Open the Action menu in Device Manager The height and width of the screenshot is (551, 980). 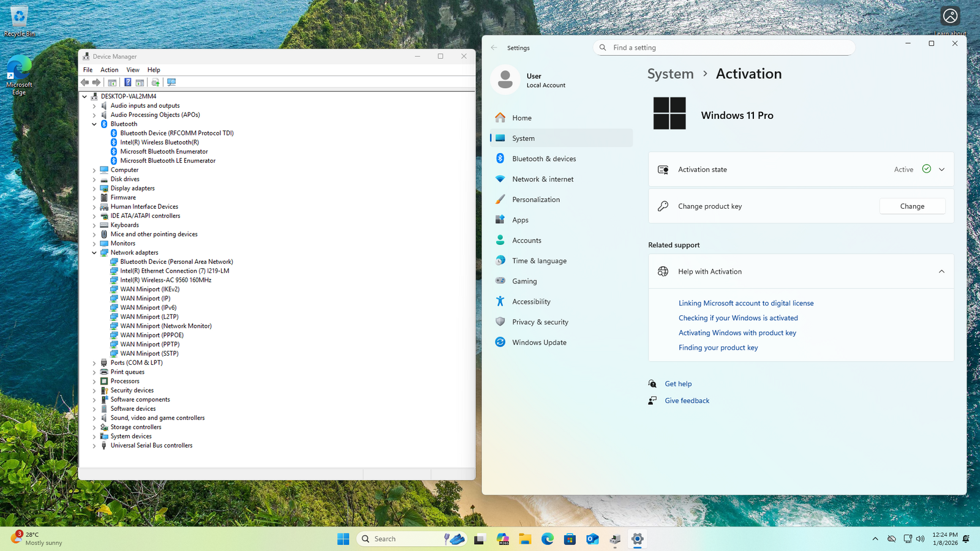tap(109, 70)
